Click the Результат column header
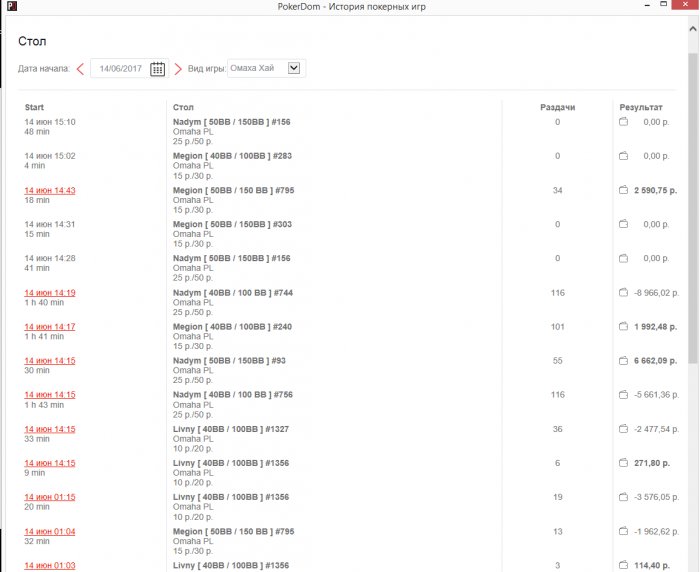Image resolution: width=700 pixels, height=572 pixels. click(x=641, y=107)
